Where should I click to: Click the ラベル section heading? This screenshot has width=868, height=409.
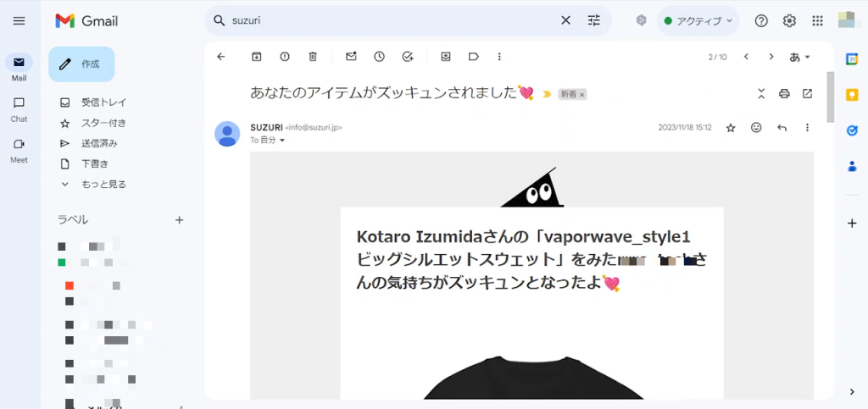73,220
